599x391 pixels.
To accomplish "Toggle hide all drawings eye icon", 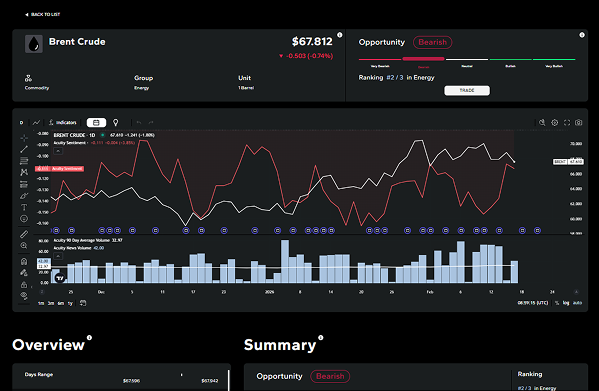I will click(24, 296).
